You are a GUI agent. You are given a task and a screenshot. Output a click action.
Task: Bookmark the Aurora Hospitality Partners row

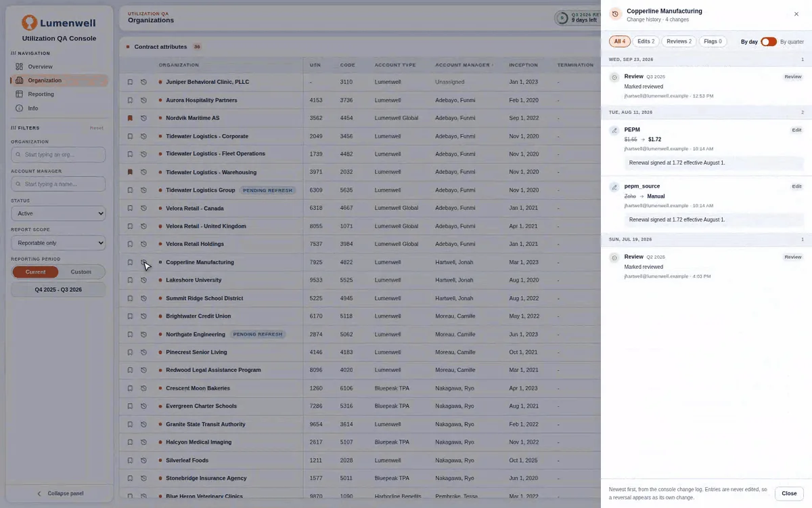click(130, 100)
